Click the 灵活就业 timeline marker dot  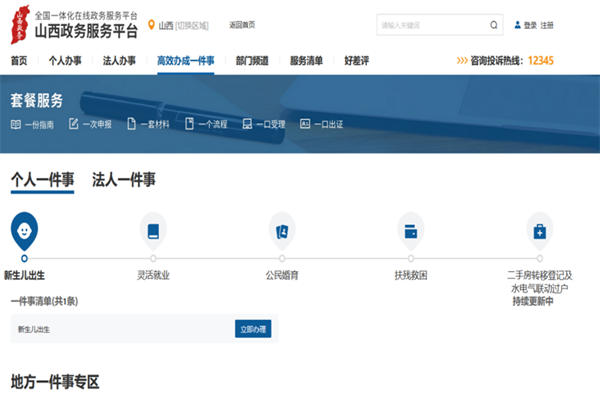coord(153,258)
